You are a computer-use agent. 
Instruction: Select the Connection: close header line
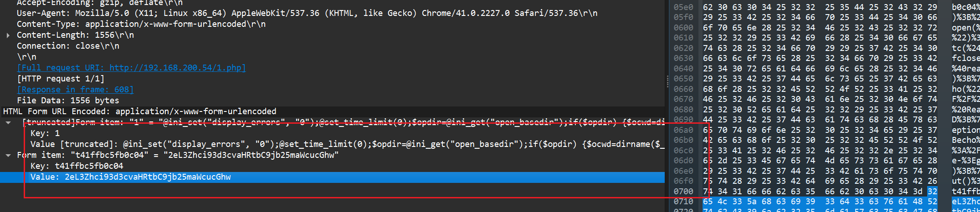click(68, 46)
